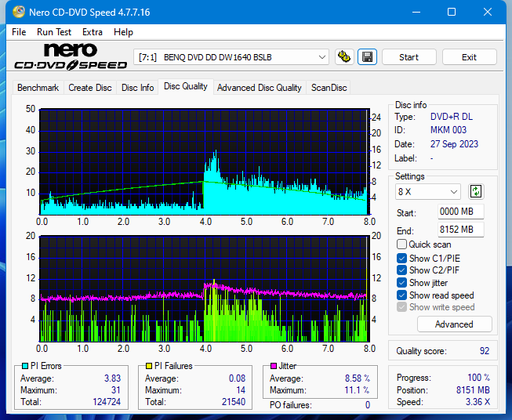Open the Extra menu
The image size is (512, 420).
coord(93,32)
